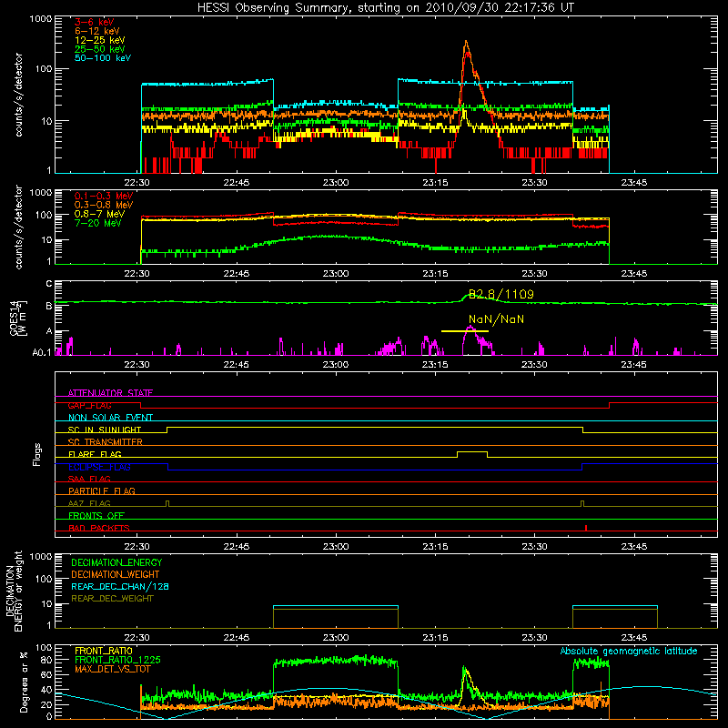Viewport: 728px width, 728px height.
Task: Click the green FRONT_RATIO_1225 plateau near 23:00
Action: click(x=336, y=661)
